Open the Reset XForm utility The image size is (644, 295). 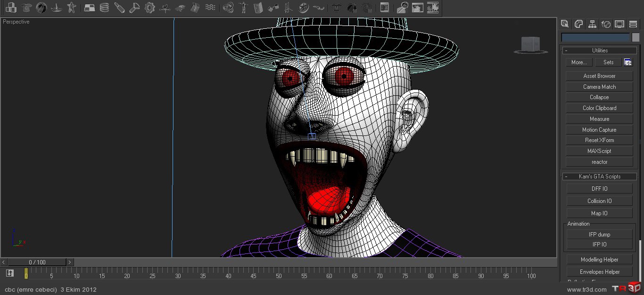(599, 140)
